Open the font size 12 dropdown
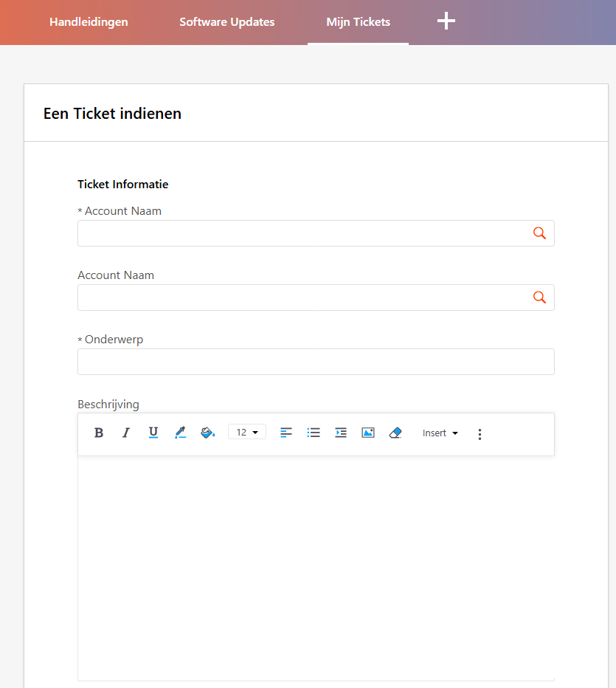Screen dimensions: 616x688 (x=247, y=432)
